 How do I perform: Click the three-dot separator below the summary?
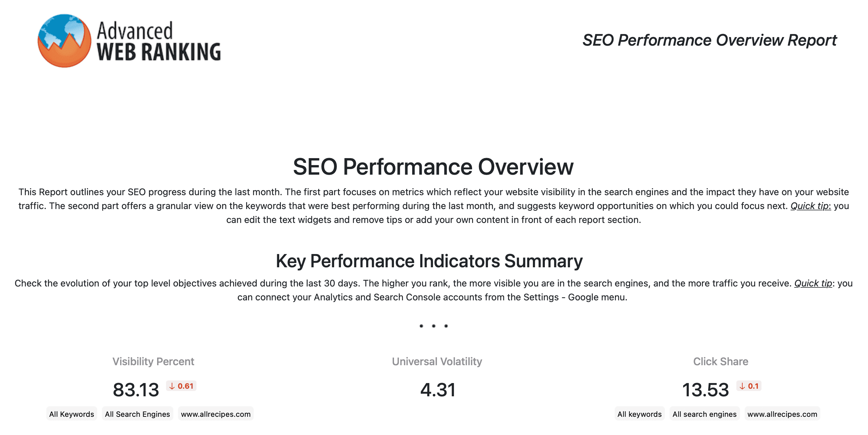pos(434,326)
